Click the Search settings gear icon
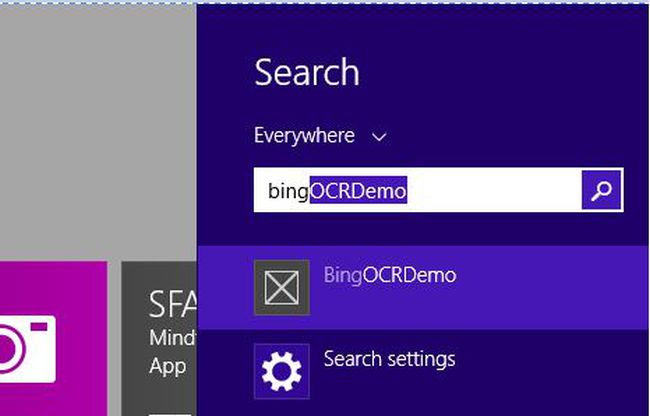Screen dimensions: 650x416 click(281, 371)
